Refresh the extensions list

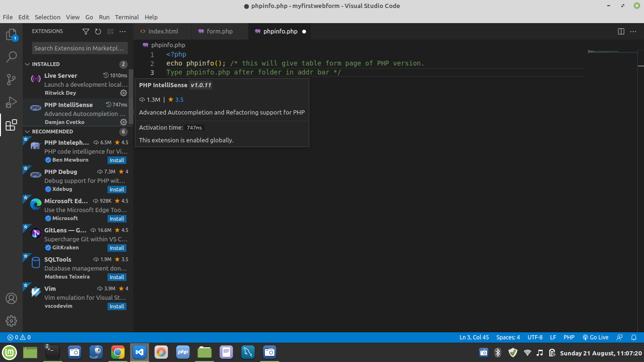tap(98, 32)
